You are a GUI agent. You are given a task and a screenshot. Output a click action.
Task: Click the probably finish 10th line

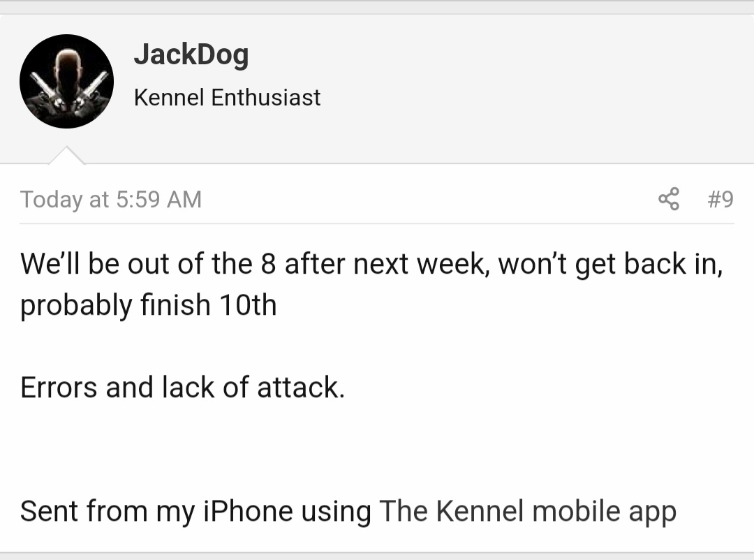click(149, 306)
